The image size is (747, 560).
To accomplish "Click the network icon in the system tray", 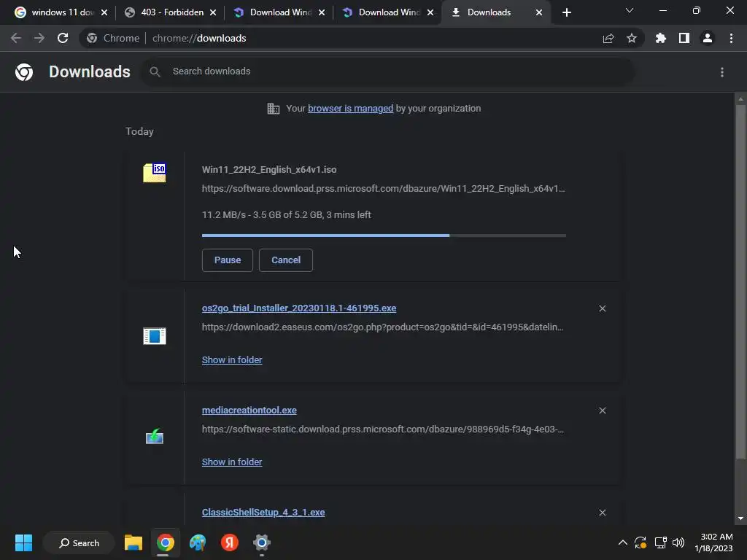I will pyautogui.click(x=660, y=542).
